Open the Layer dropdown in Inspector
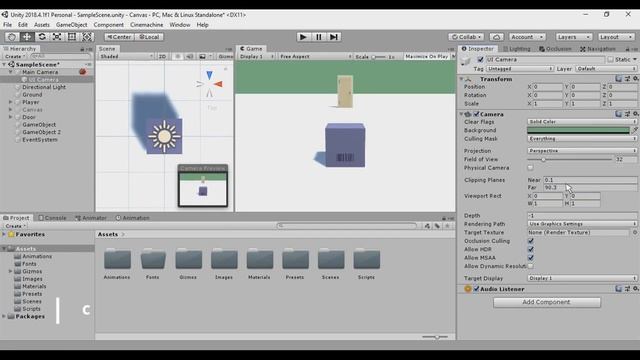The width and height of the screenshot is (640, 360). [x=606, y=69]
